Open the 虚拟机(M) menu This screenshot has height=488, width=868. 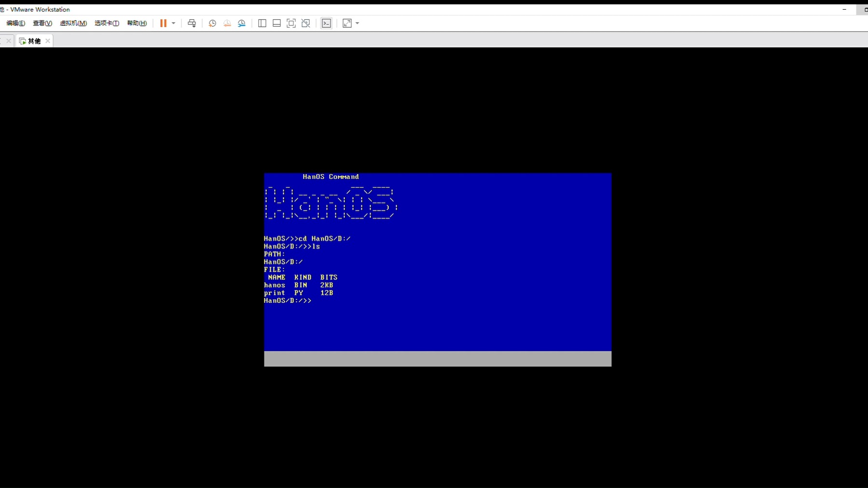(73, 23)
